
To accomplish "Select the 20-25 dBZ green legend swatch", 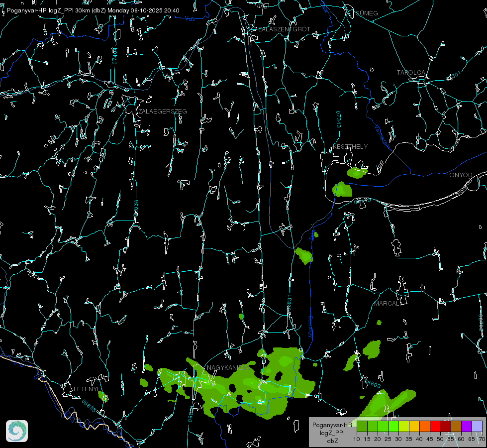I will click(383, 426).
